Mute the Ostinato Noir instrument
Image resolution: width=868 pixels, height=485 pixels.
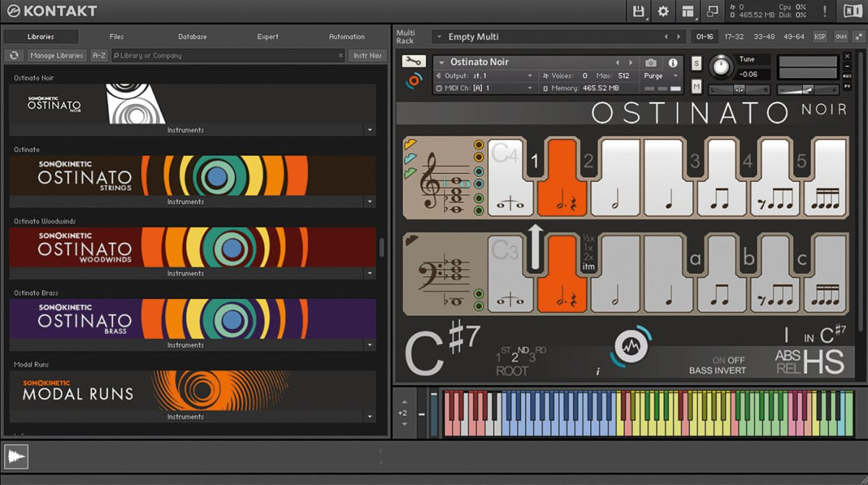point(697,87)
